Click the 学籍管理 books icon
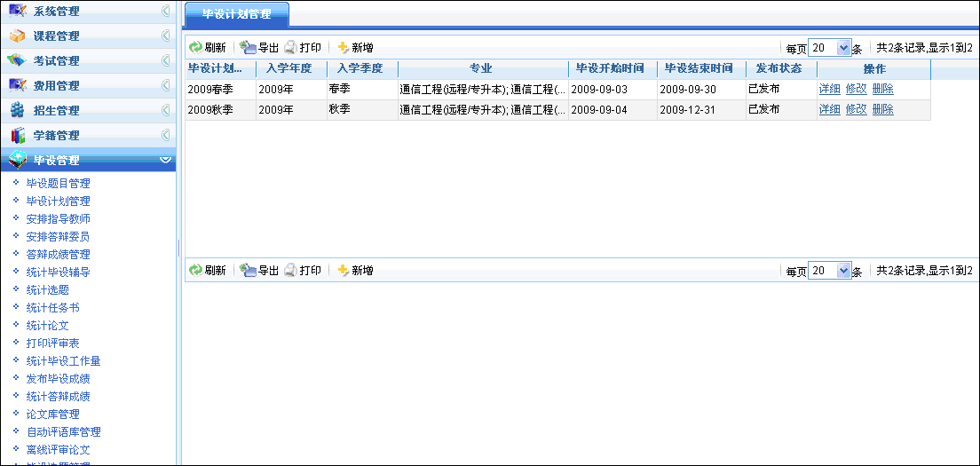This screenshot has height=466, width=980. (18, 136)
